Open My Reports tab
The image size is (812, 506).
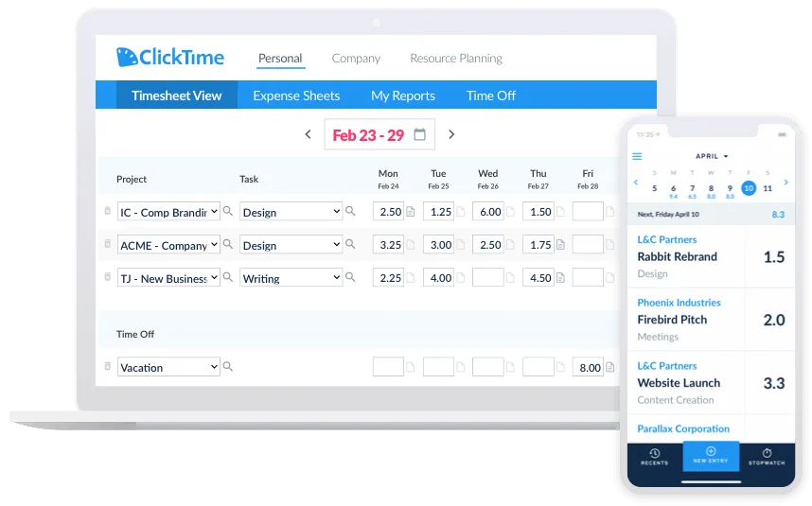point(403,96)
